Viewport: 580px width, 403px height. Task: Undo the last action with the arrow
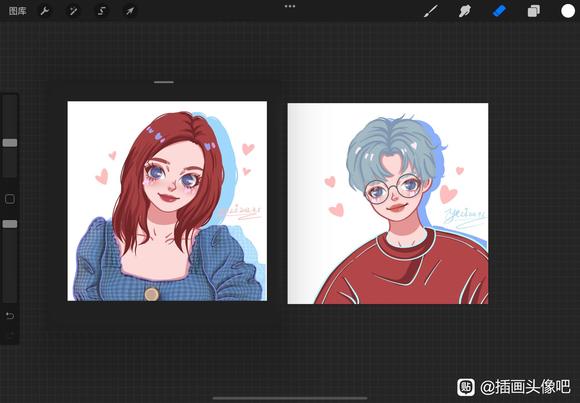(x=10, y=316)
